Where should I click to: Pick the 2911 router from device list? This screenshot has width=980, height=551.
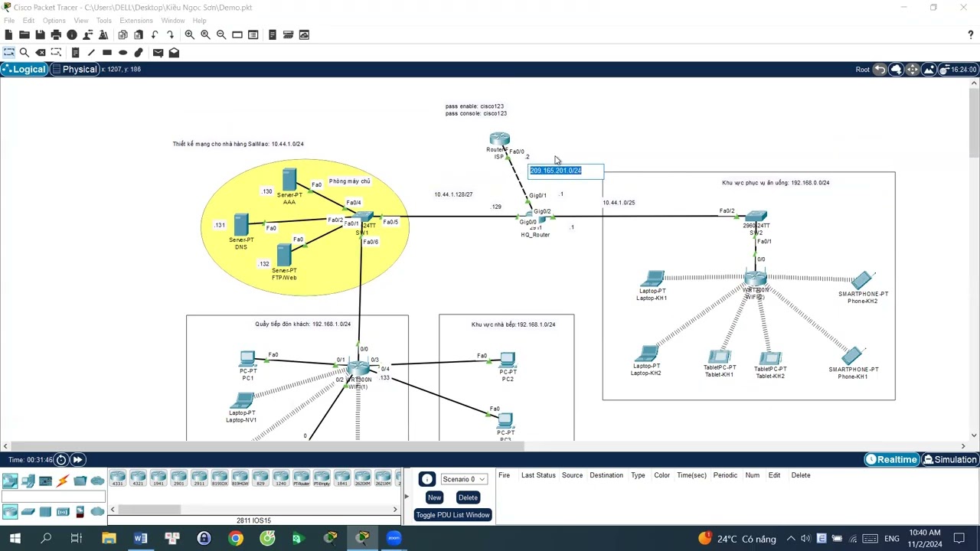(199, 478)
